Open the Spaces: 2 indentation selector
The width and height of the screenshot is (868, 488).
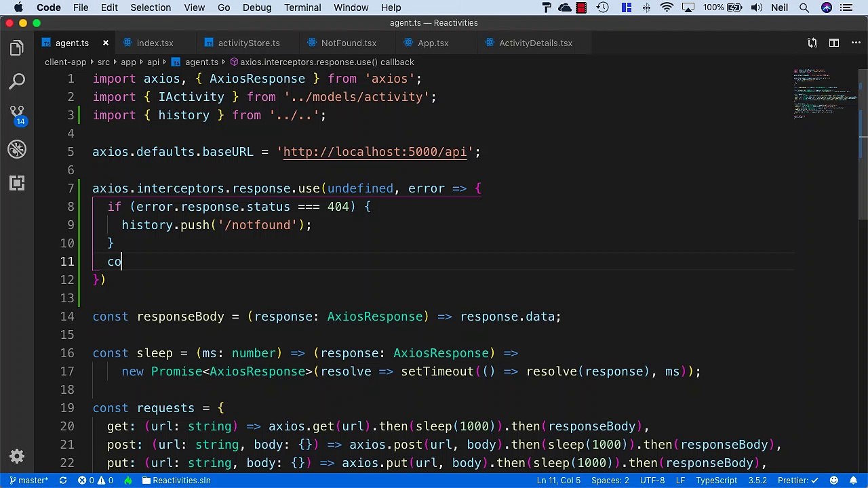610,480
